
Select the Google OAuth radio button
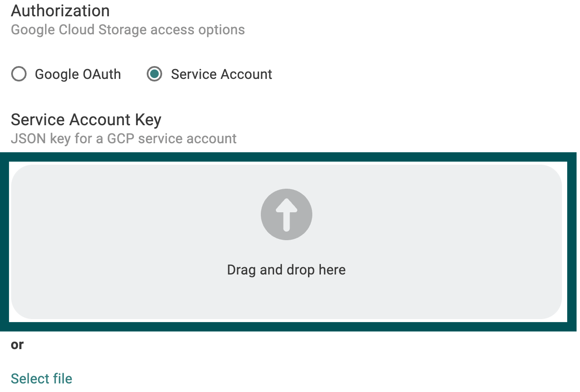19,74
